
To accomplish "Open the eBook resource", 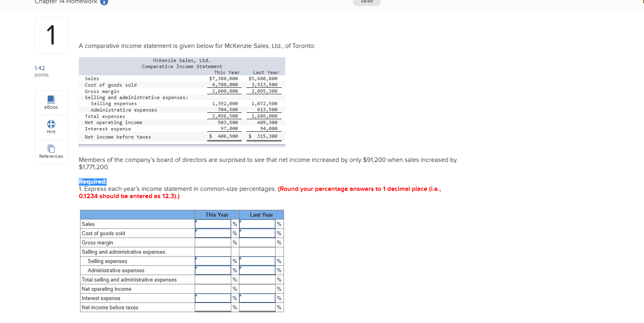I will [51, 103].
